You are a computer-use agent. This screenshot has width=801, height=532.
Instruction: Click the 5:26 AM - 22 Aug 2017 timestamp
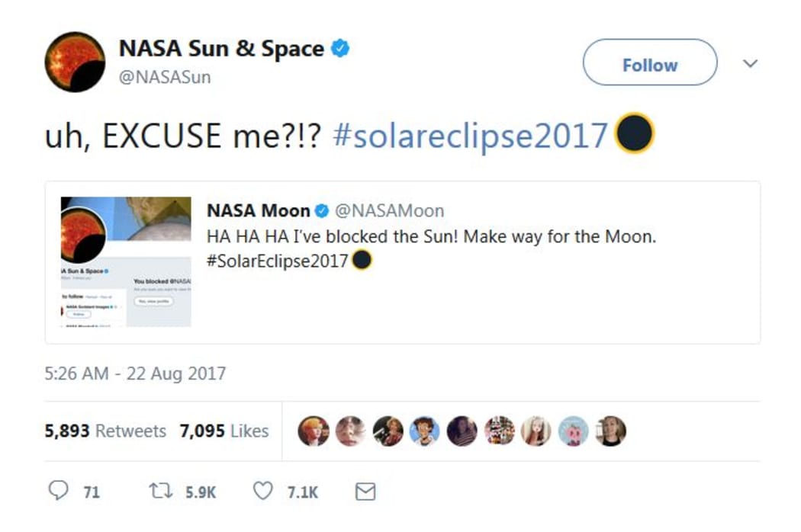click(x=135, y=373)
